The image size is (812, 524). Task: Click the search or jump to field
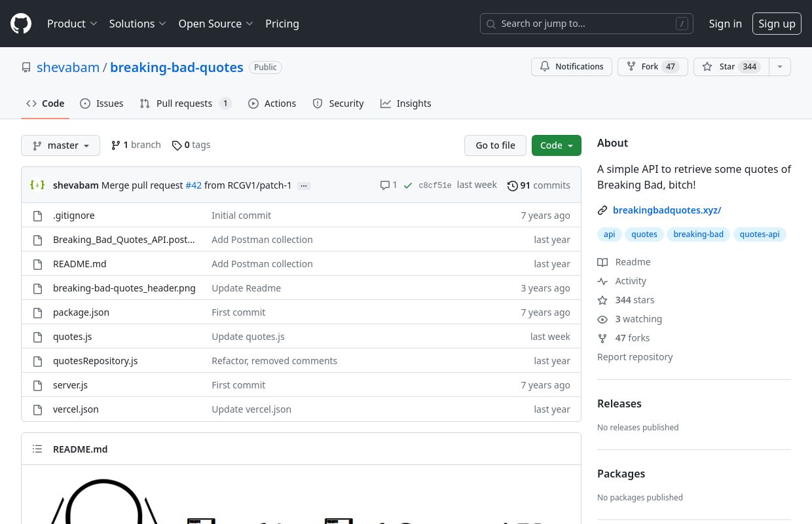[x=587, y=24]
